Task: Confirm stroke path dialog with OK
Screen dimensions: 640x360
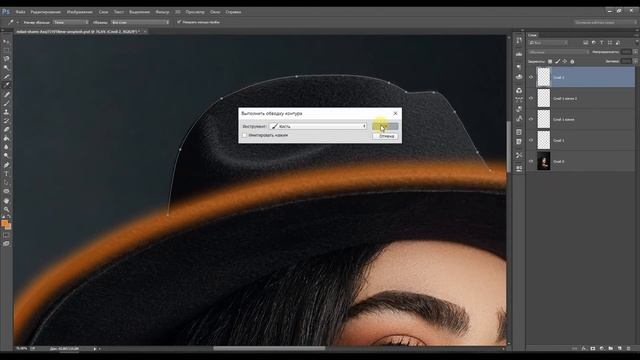Action: (385, 127)
